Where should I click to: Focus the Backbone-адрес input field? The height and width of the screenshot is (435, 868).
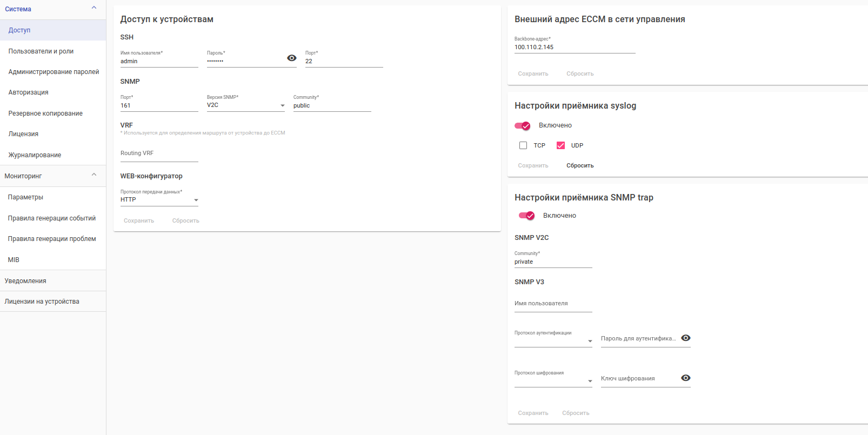[575, 48]
